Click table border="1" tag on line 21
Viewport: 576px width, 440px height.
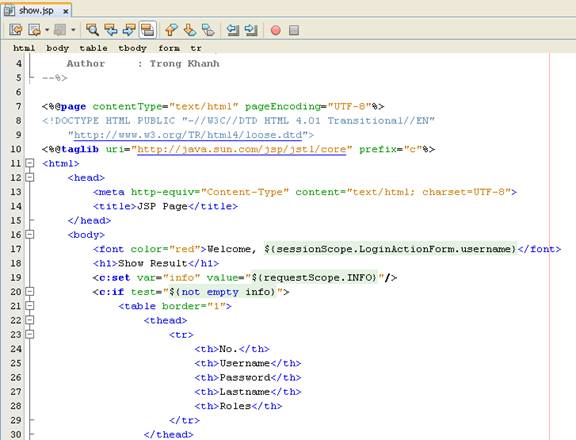(x=175, y=306)
